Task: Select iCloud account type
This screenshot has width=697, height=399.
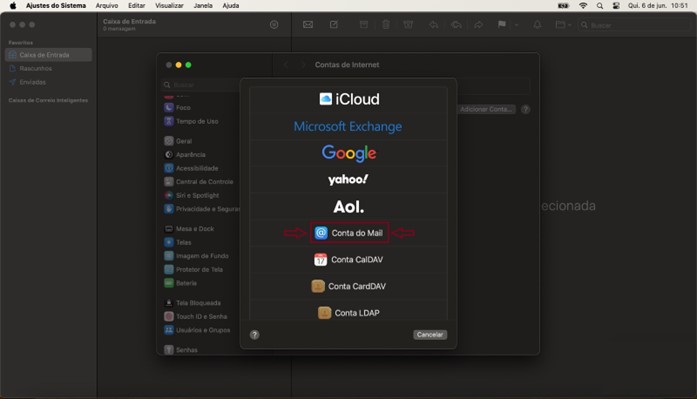Action: [349, 99]
